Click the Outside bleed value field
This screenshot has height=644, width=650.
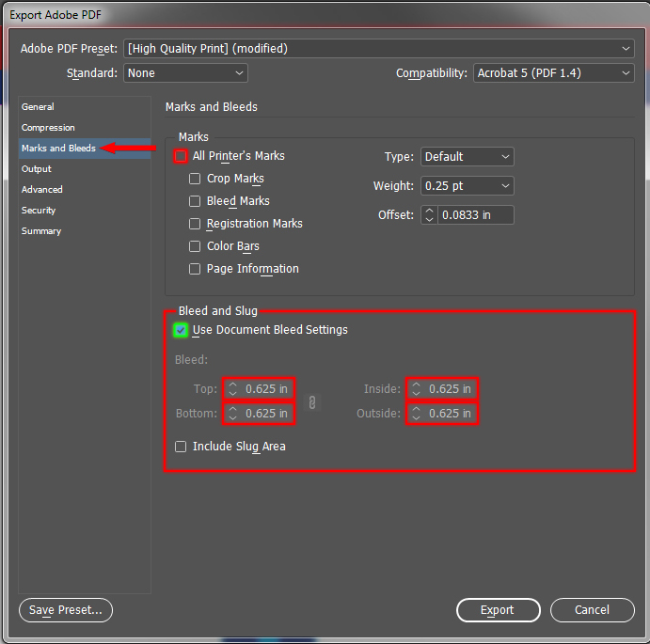point(451,413)
